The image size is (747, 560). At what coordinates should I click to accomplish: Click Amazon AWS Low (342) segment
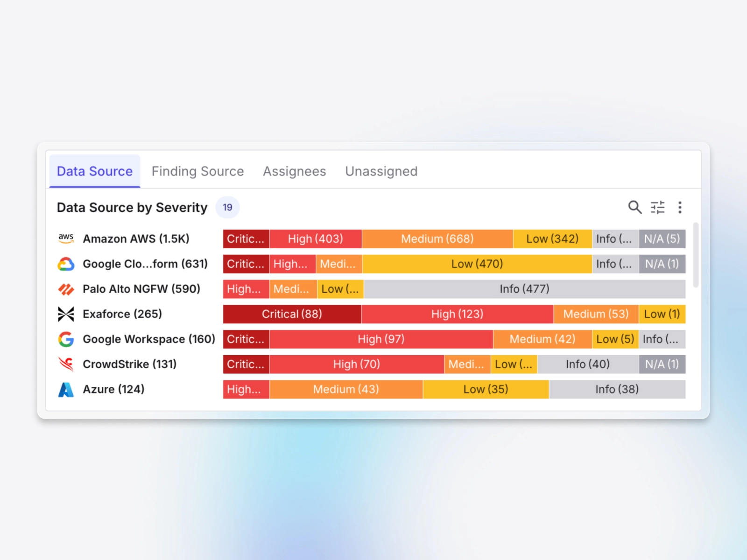pyautogui.click(x=552, y=238)
